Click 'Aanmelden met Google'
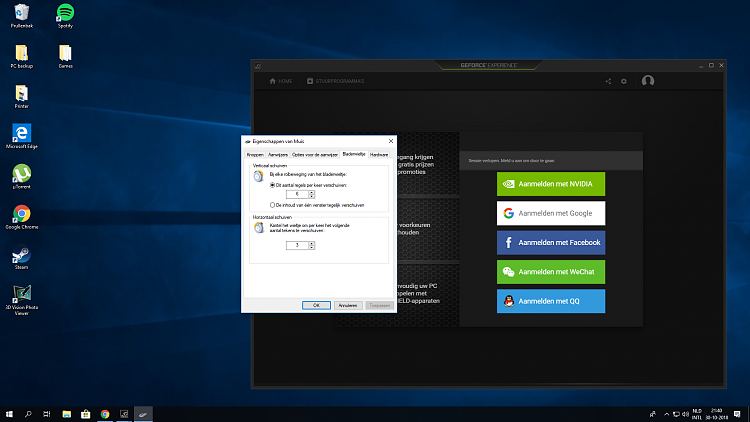 click(x=551, y=213)
